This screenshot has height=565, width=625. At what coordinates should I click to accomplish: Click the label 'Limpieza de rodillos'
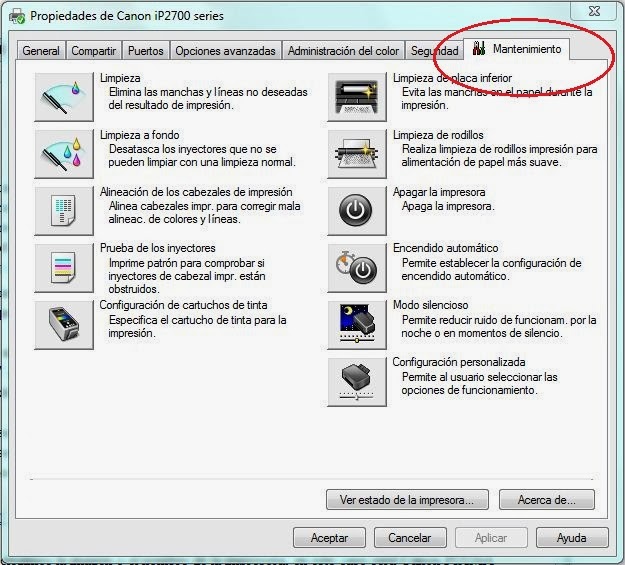point(438,135)
